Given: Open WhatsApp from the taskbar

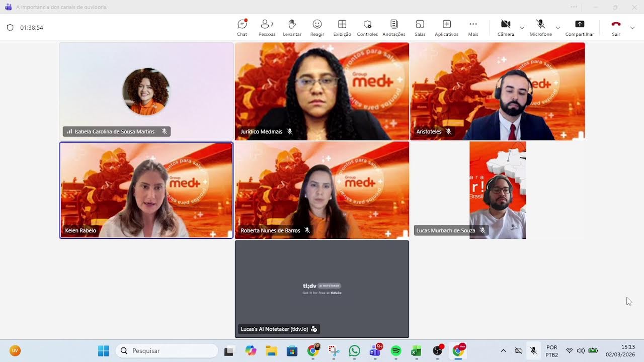Looking at the screenshot, I should (354, 351).
